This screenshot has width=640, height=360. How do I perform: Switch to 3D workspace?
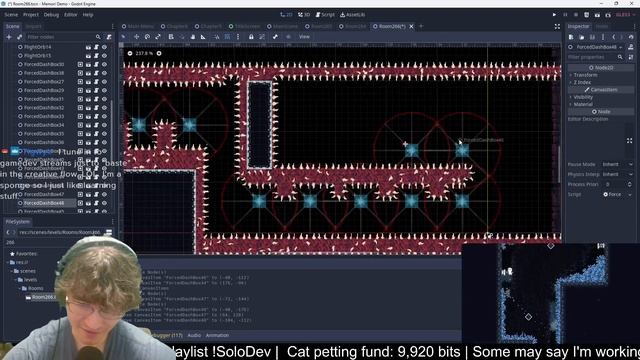coord(304,15)
